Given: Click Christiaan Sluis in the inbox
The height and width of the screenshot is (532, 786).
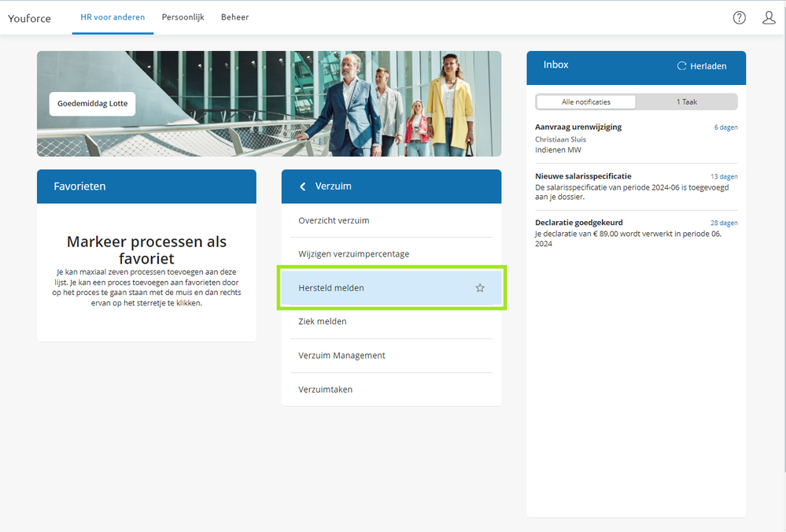Looking at the screenshot, I should pos(560,139).
